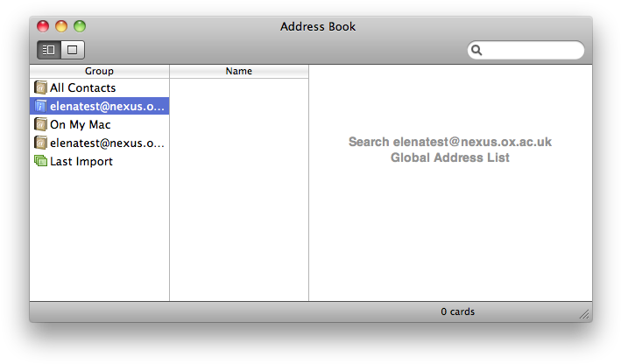Switch to card only view

coord(73,50)
